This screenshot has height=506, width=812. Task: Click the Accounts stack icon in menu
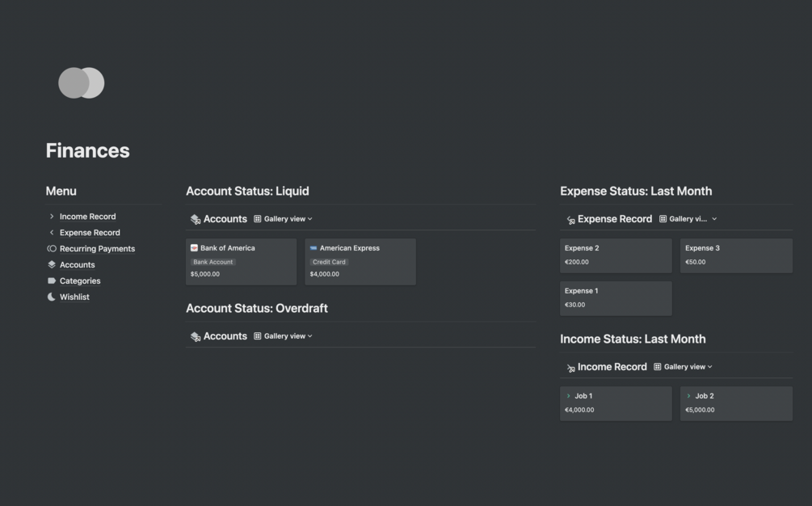pyautogui.click(x=52, y=264)
